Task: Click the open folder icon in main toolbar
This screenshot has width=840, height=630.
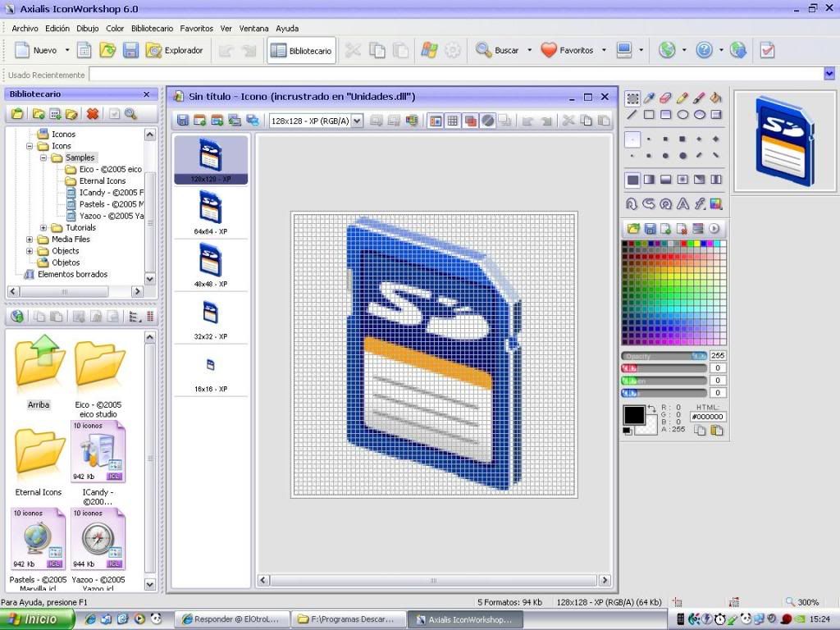Action: (107, 50)
